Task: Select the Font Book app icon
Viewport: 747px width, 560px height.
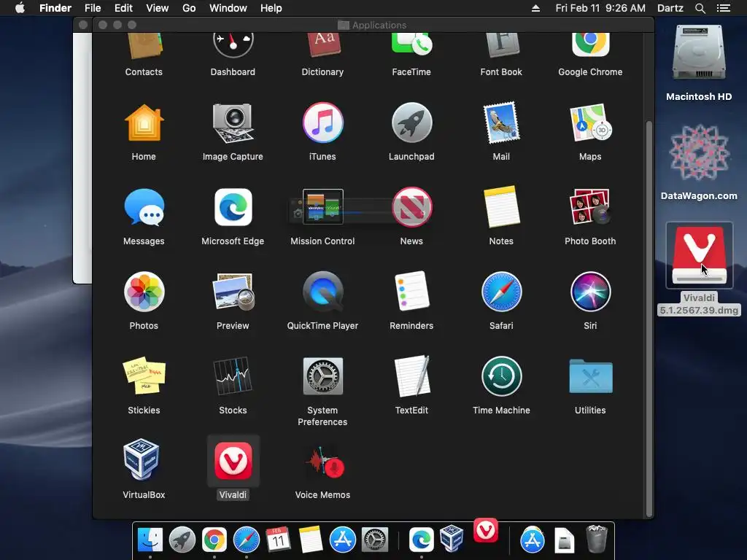Action: pos(501,46)
